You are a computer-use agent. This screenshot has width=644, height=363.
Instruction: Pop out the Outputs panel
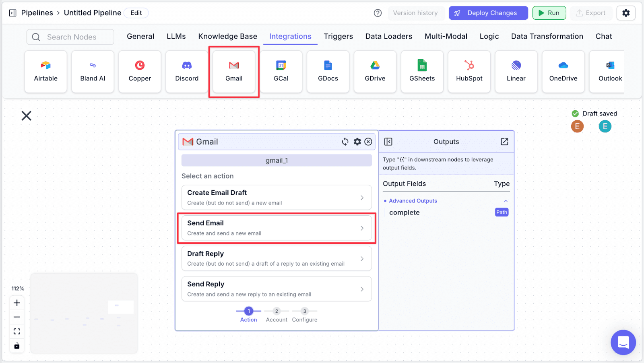(x=504, y=142)
